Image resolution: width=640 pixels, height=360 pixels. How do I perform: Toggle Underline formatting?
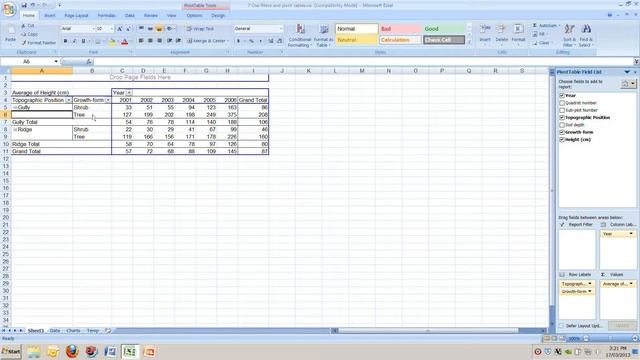pos(83,41)
